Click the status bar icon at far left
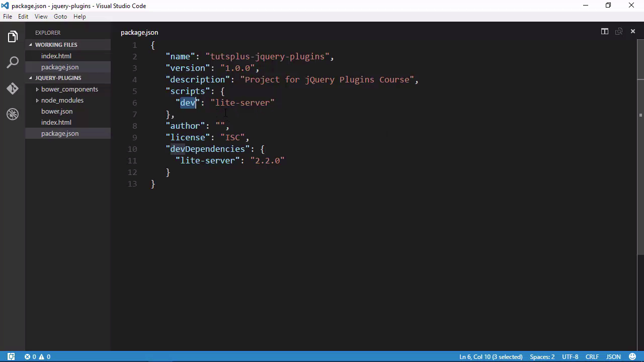The image size is (644, 362). [x=11, y=356]
